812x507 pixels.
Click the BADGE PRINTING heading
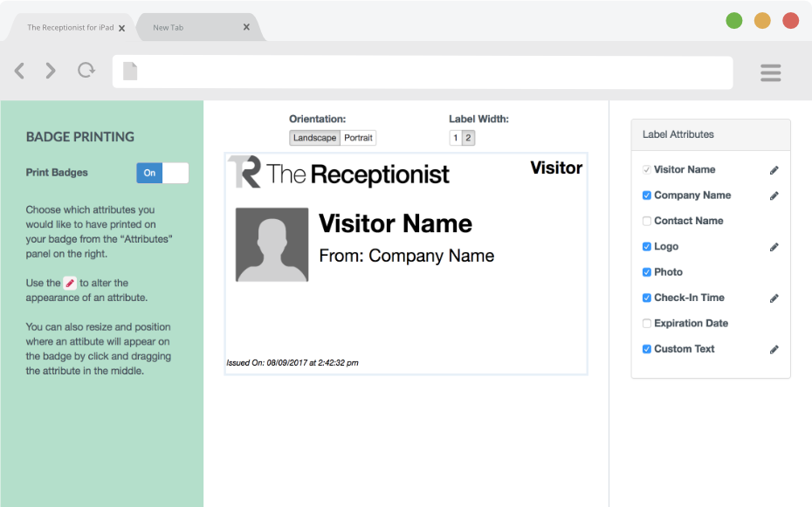(x=80, y=137)
